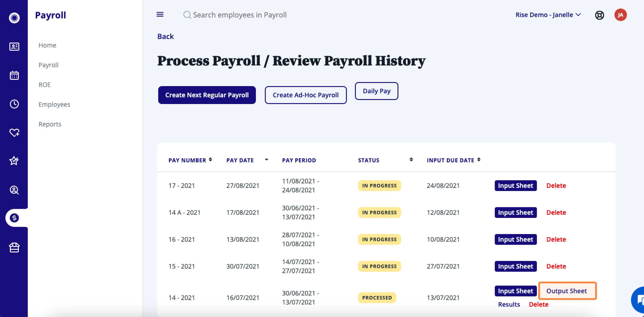
Task: Click input due date 27/07/2021 cell
Action: (x=443, y=266)
